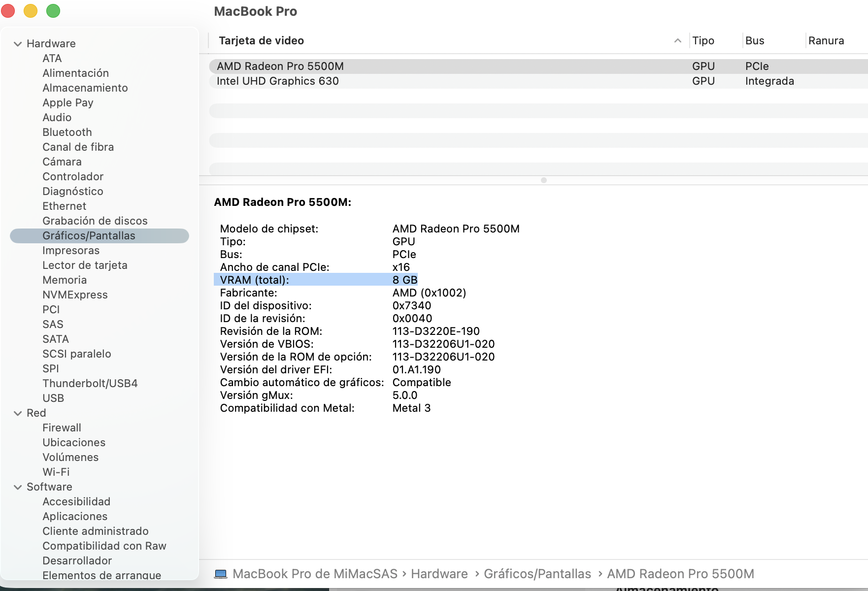This screenshot has height=591, width=868.
Task: Select Gráficos/Pantallas sidebar item
Action: [x=99, y=236]
